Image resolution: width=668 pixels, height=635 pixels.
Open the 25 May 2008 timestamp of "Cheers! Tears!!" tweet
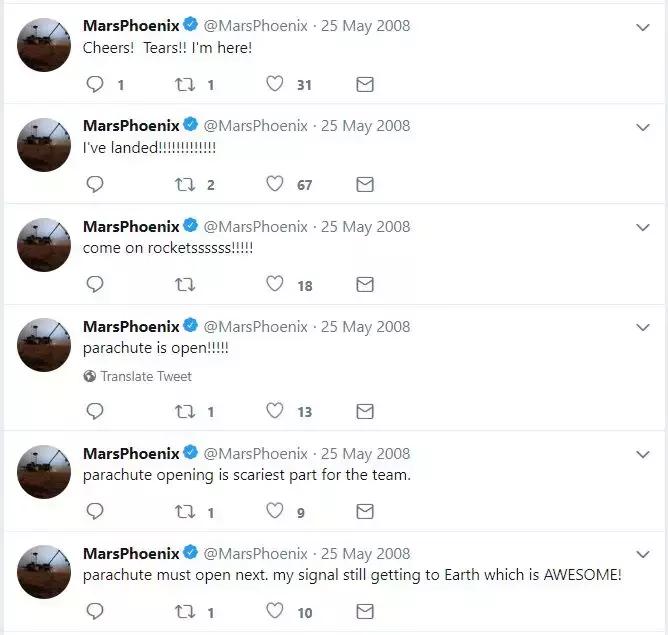pos(366,26)
